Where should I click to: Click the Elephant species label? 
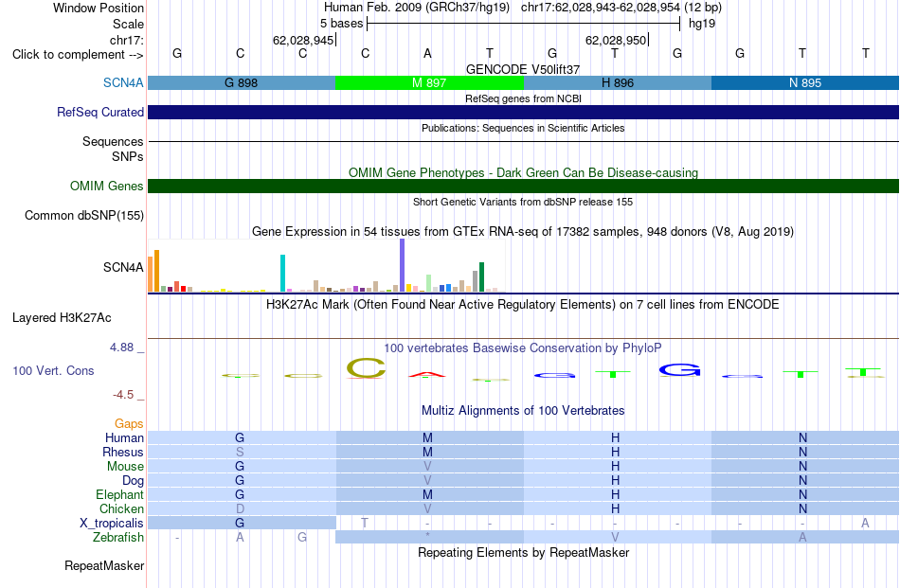pyautogui.click(x=119, y=494)
